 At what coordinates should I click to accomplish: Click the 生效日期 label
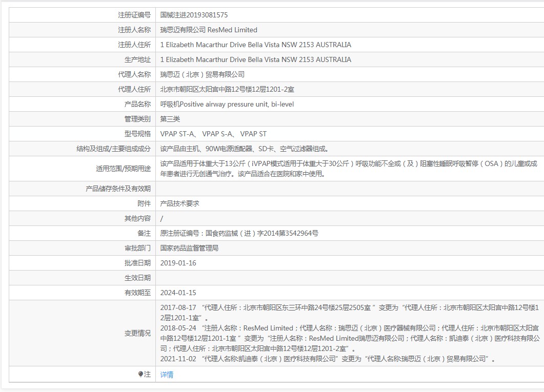138,278
